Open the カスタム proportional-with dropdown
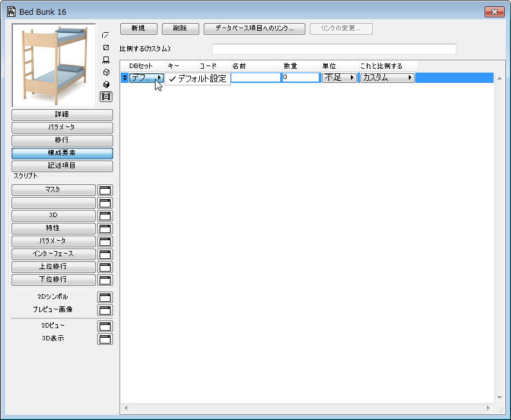 pyautogui.click(x=387, y=78)
